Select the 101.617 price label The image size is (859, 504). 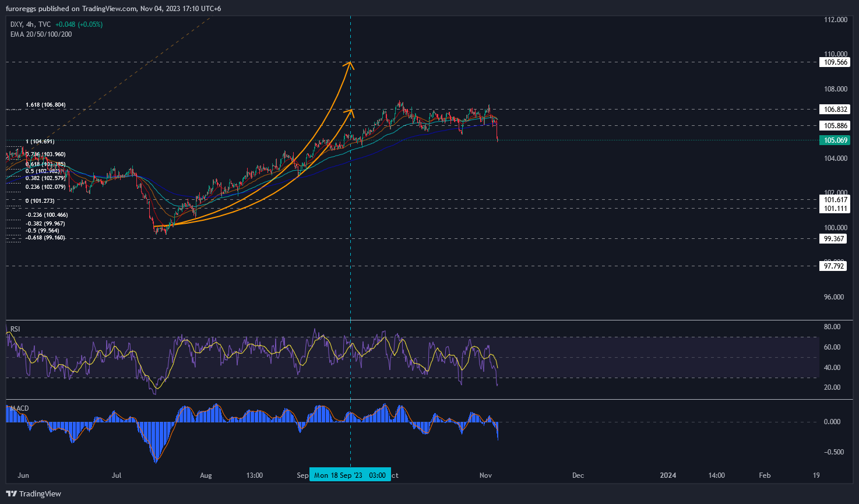coord(836,200)
